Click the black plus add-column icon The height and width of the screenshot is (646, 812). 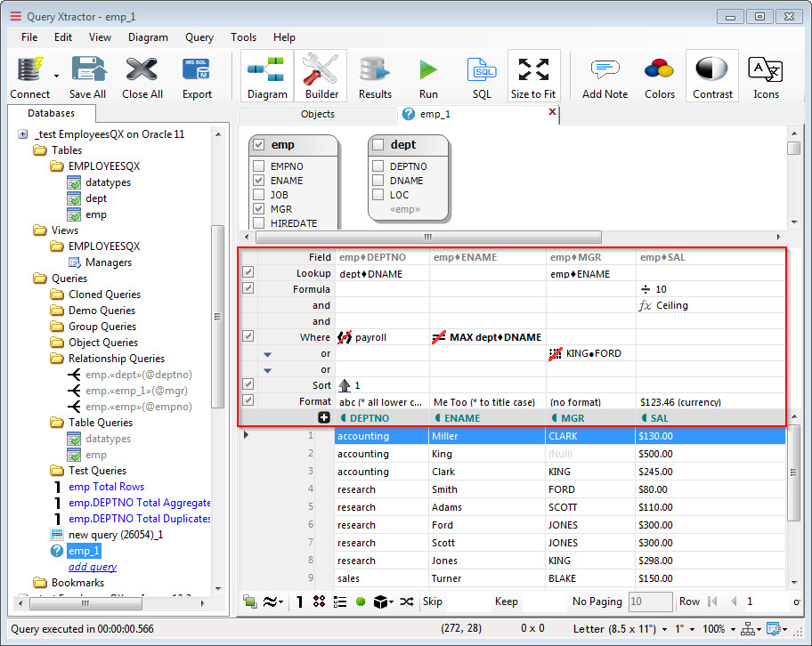[x=324, y=417]
